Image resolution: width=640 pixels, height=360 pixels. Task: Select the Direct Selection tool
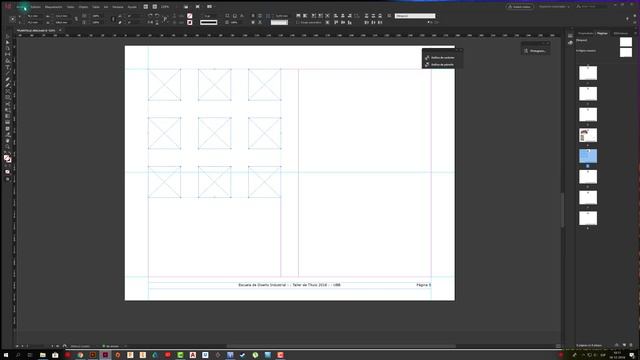pyautogui.click(x=7, y=42)
